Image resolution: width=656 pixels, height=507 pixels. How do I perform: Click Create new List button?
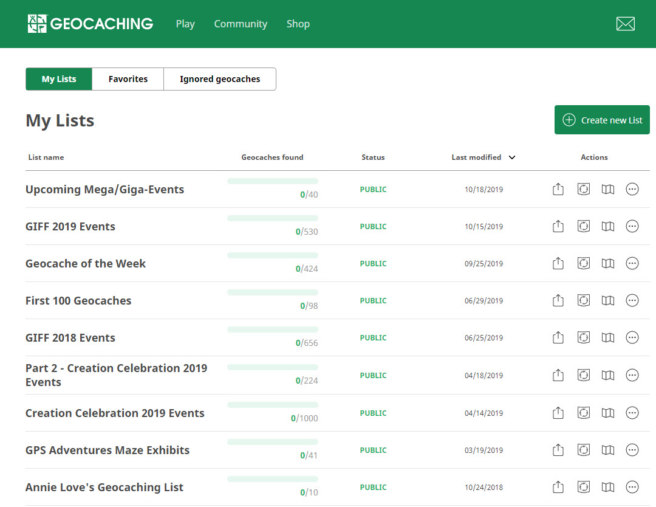pyautogui.click(x=602, y=120)
